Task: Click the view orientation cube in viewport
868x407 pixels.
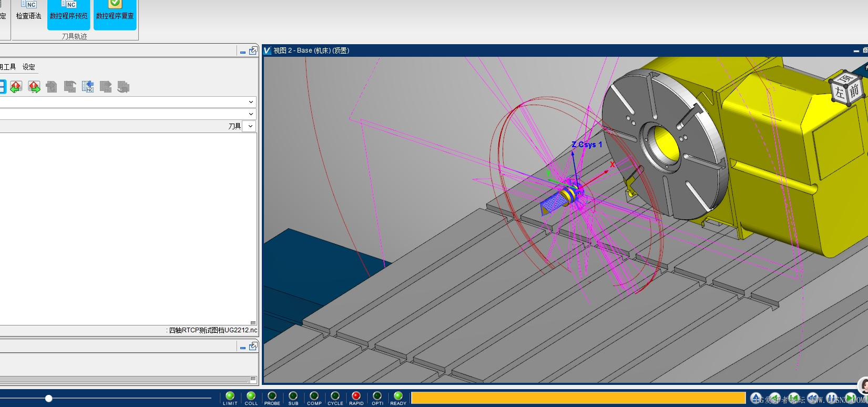Action: coord(846,88)
